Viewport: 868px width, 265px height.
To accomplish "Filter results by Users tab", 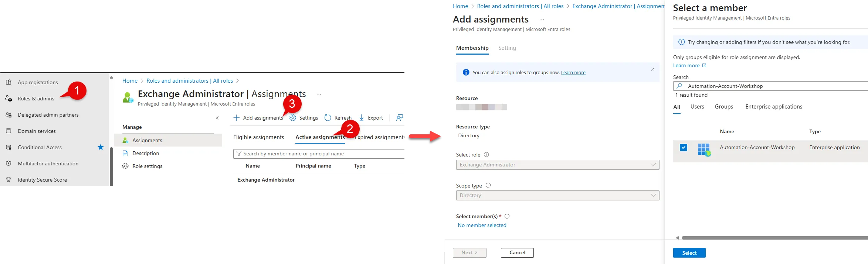I will tap(697, 107).
